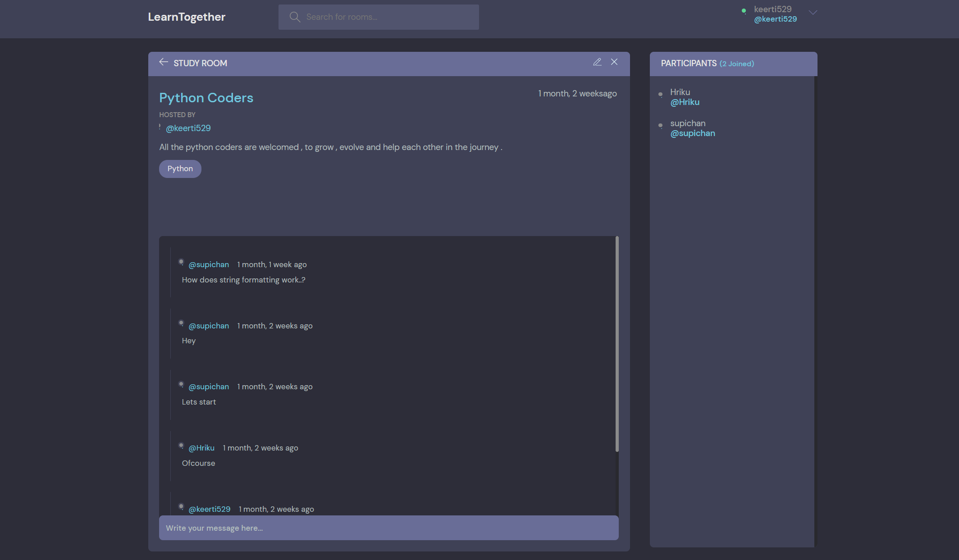The height and width of the screenshot is (560, 959).
Task: Expand the account dropdown next to keerti529
Action: [813, 13]
